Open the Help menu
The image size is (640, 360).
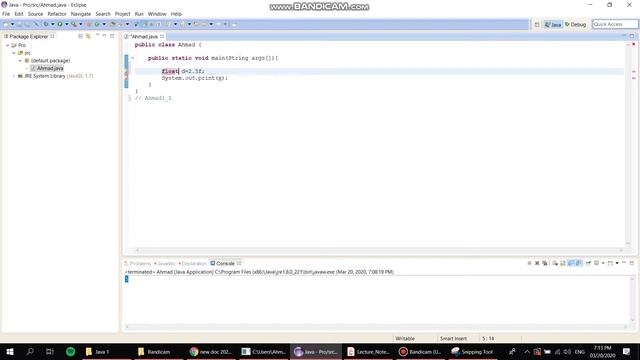(x=176, y=14)
